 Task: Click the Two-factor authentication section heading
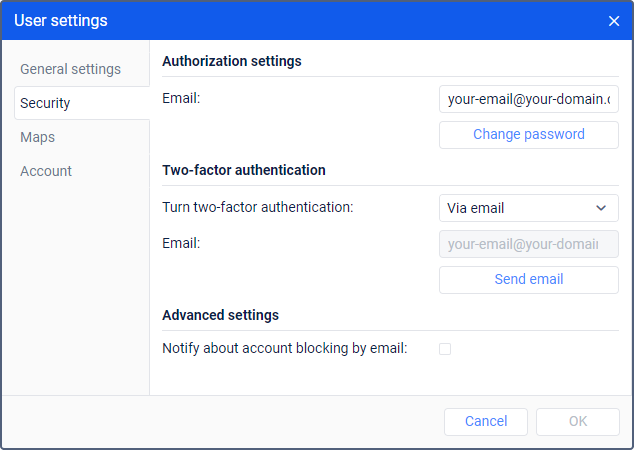(x=244, y=170)
